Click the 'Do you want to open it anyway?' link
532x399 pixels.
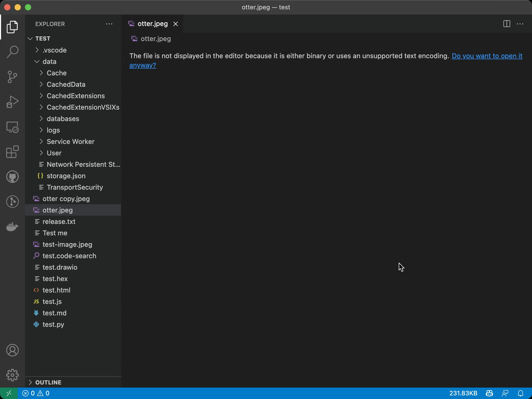coord(487,56)
